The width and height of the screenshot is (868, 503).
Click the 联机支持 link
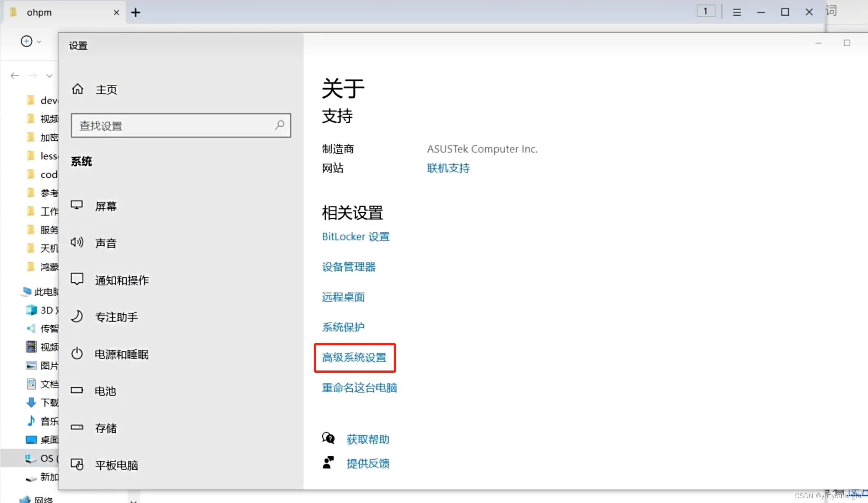coord(448,168)
